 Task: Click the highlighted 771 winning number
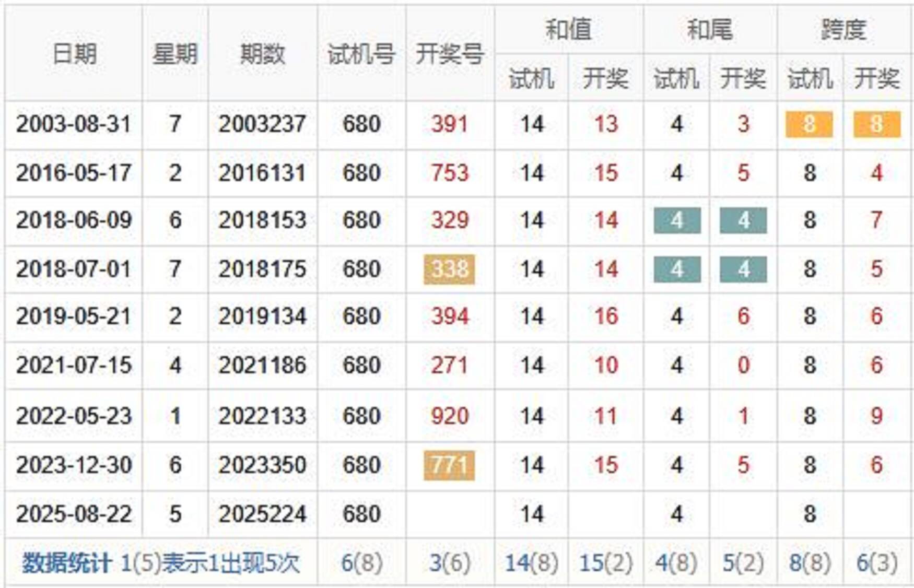pyautogui.click(x=449, y=465)
